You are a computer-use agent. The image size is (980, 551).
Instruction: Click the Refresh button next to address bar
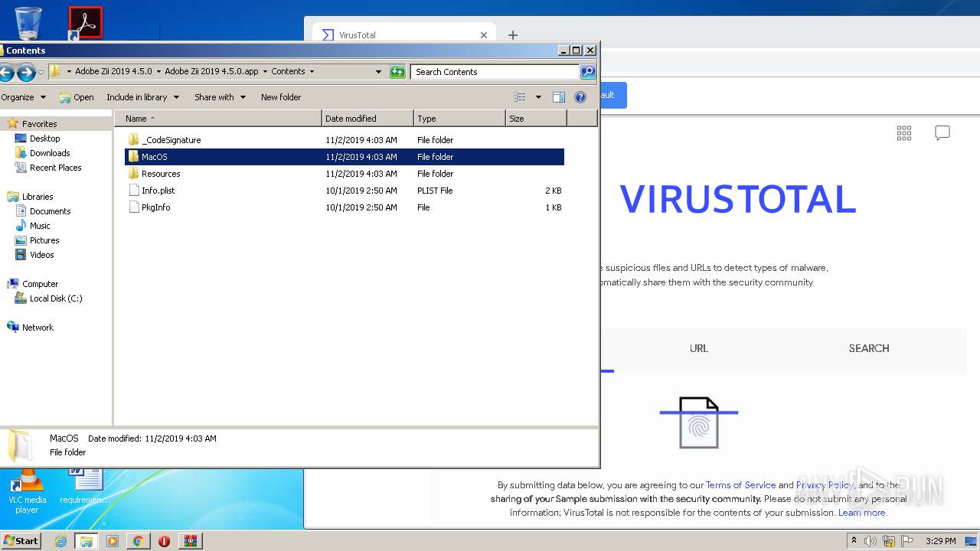(x=397, y=72)
